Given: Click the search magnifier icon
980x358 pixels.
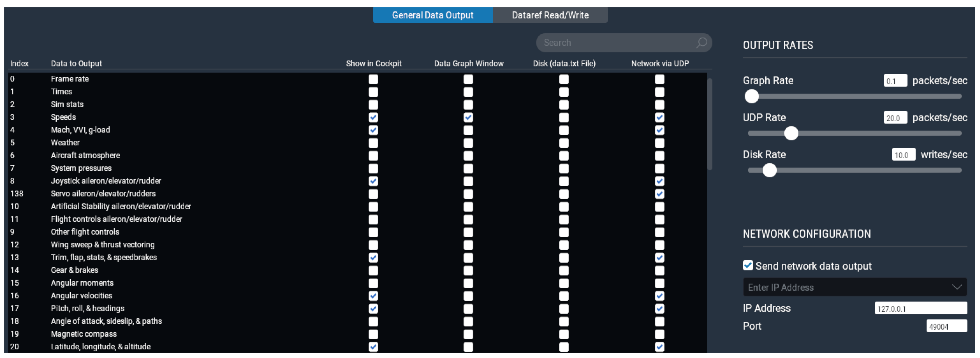Looking at the screenshot, I should click(x=701, y=43).
